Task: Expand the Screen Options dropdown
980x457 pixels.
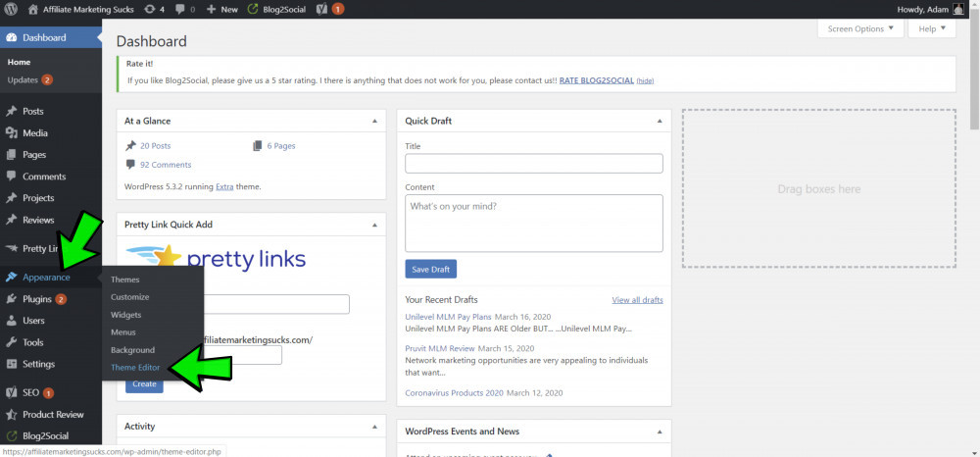Action: point(860,28)
